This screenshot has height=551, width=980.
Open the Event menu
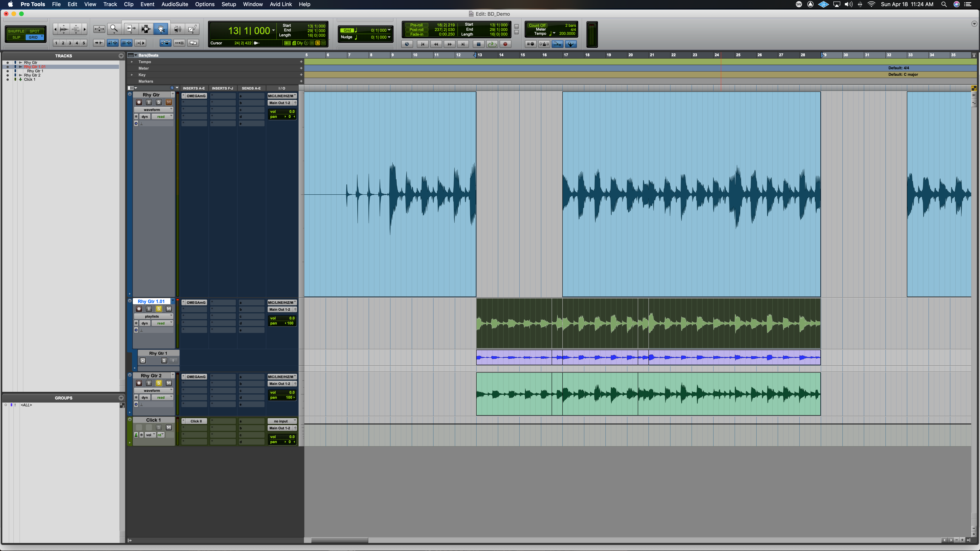(147, 4)
